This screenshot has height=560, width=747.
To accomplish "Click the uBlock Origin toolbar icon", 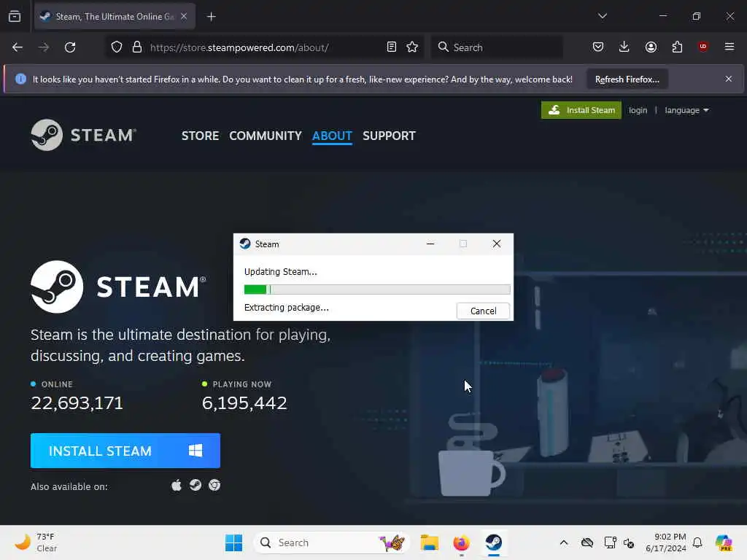I will click(x=703, y=47).
